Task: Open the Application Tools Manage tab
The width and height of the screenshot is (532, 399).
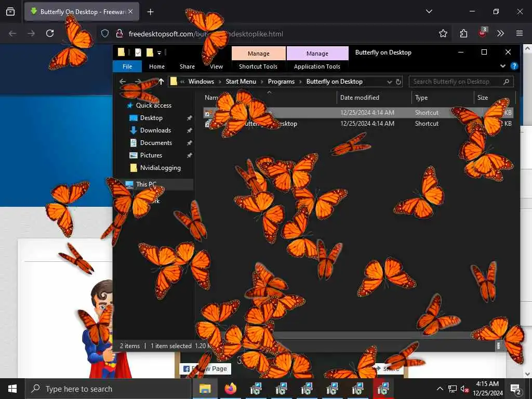Action: pos(317,54)
